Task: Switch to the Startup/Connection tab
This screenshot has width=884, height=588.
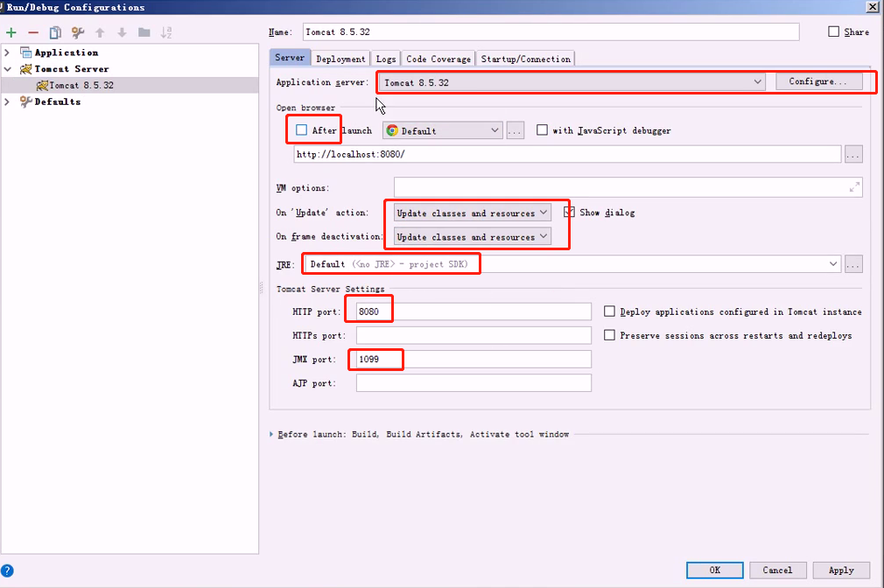Action: tap(525, 59)
